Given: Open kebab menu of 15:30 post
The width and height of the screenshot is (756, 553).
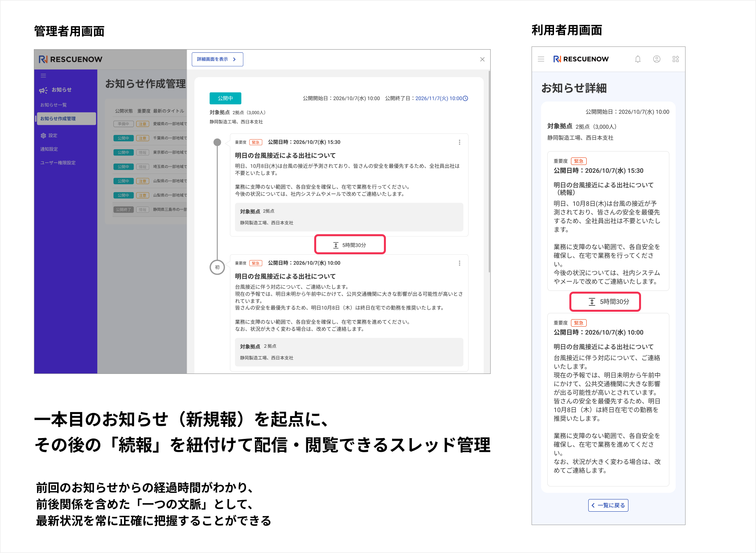Looking at the screenshot, I should point(459,142).
